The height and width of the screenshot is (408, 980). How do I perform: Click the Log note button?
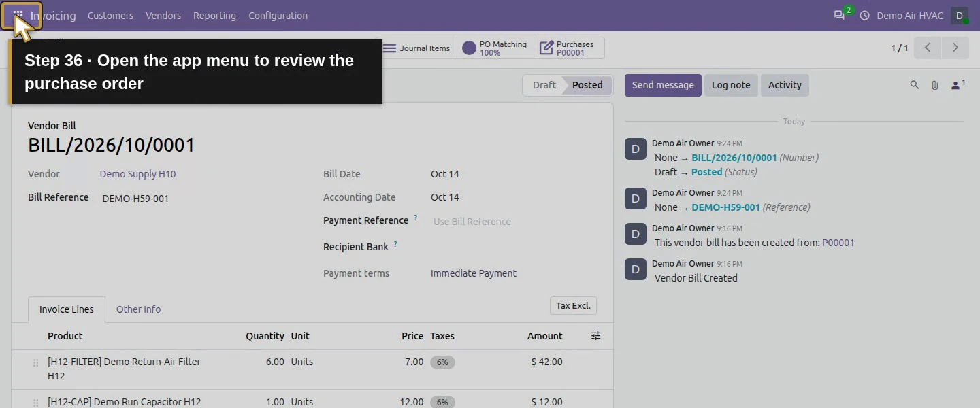pos(731,85)
